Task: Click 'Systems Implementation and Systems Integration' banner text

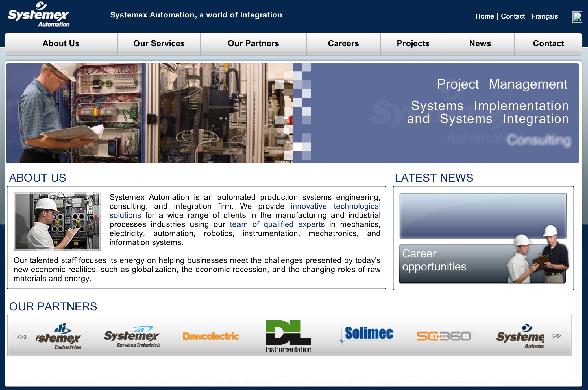Action: 488,112
